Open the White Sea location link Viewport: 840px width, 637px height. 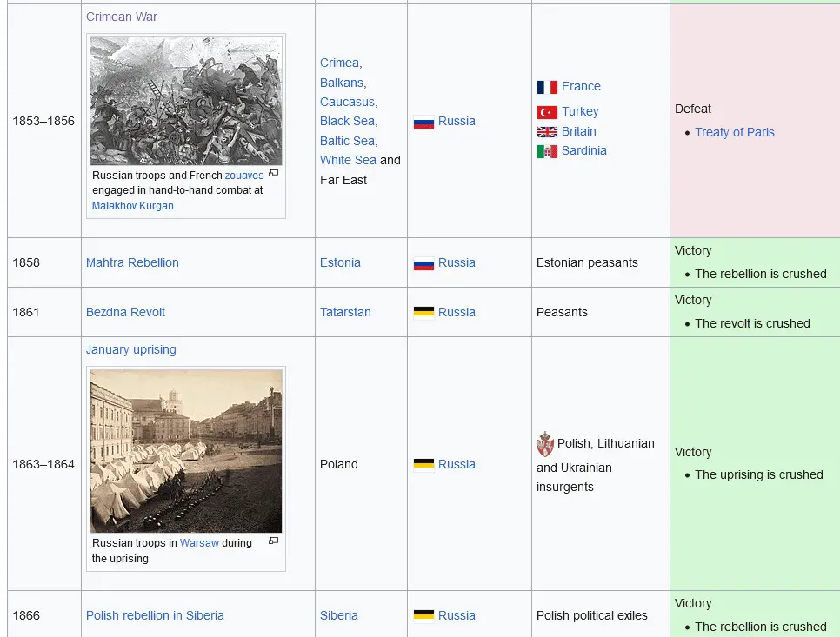348,160
